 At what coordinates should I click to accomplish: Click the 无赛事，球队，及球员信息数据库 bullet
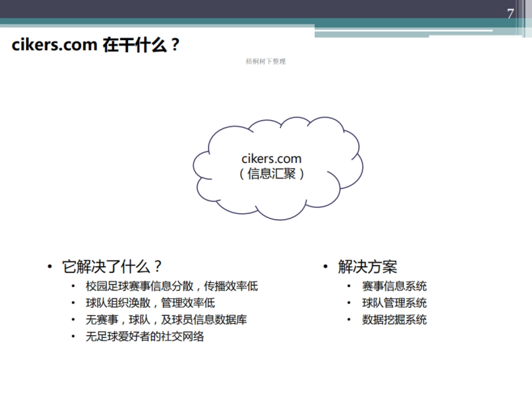165,319
